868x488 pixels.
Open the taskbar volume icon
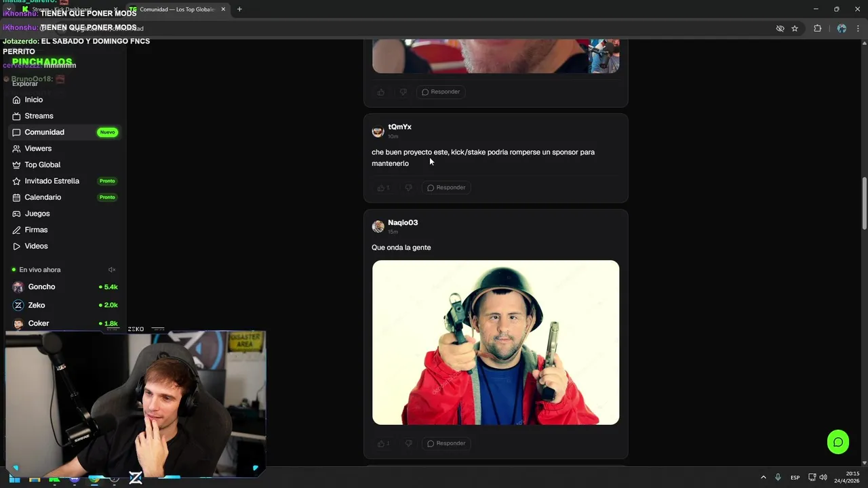(823, 477)
